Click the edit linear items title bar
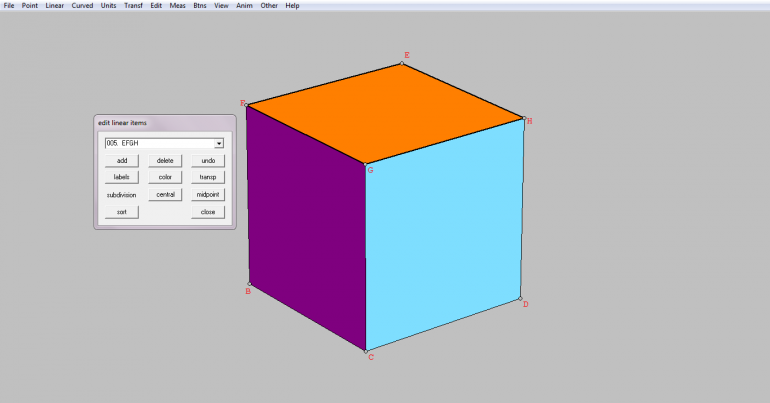The height and width of the screenshot is (403, 770). coord(165,123)
